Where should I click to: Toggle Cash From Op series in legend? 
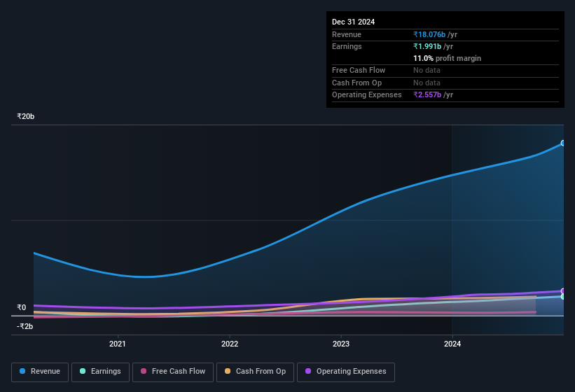(255, 372)
